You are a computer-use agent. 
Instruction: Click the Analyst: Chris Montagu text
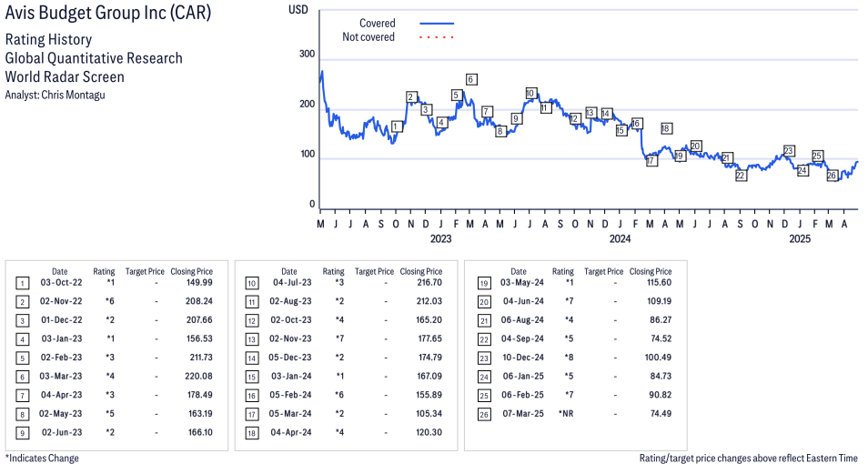click(55, 95)
